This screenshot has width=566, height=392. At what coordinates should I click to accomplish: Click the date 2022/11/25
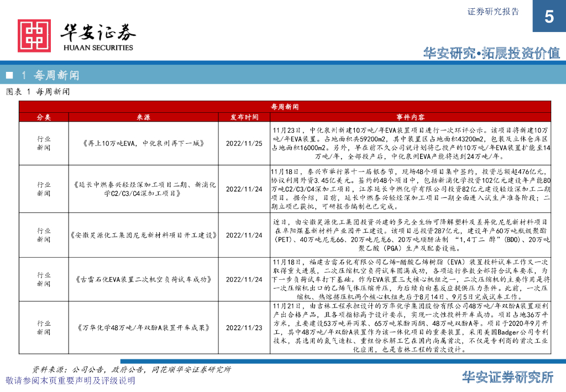[244, 143]
